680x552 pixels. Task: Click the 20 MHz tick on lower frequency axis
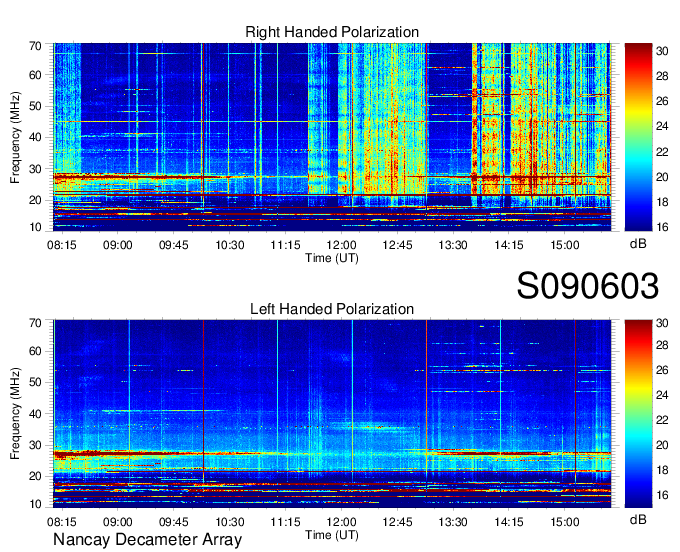[35, 476]
